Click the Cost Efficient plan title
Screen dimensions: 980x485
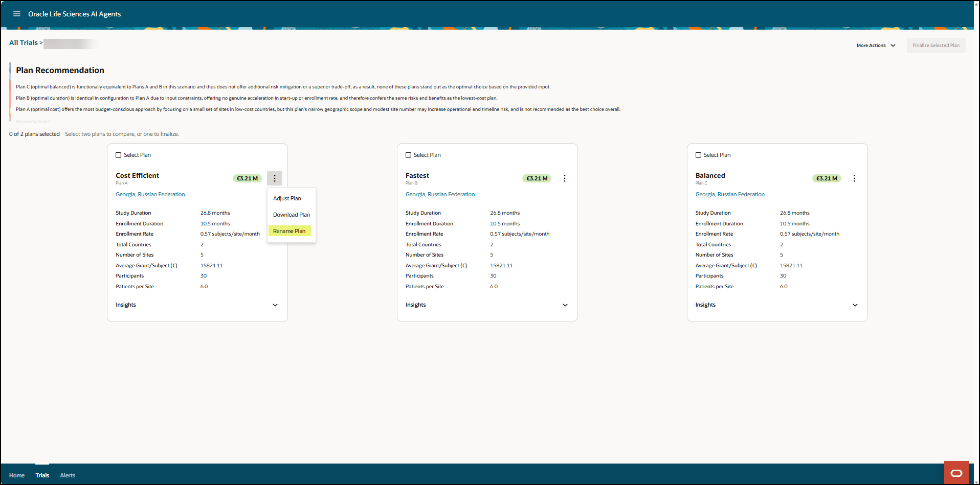137,175
